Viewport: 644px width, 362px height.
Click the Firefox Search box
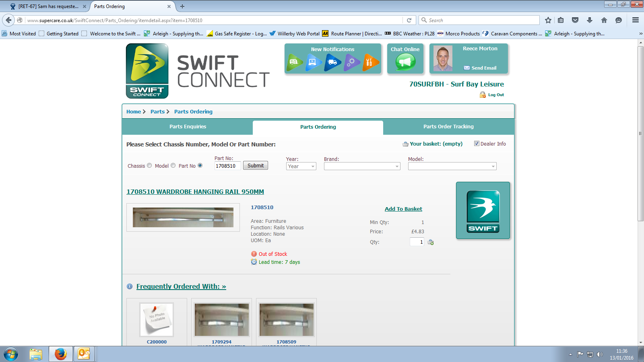479,20
